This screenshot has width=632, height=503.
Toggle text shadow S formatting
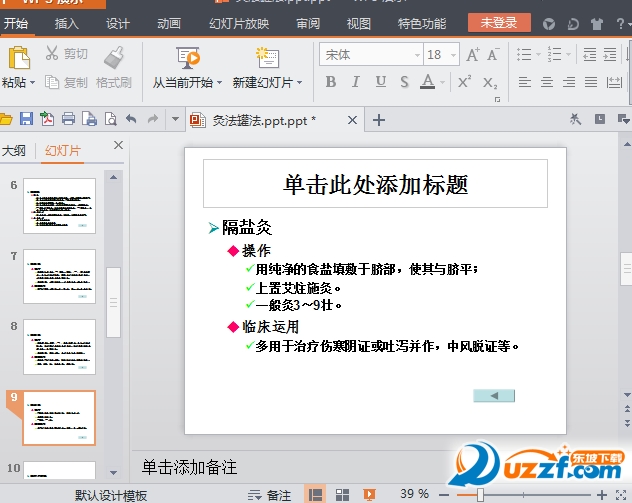pos(404,82)
